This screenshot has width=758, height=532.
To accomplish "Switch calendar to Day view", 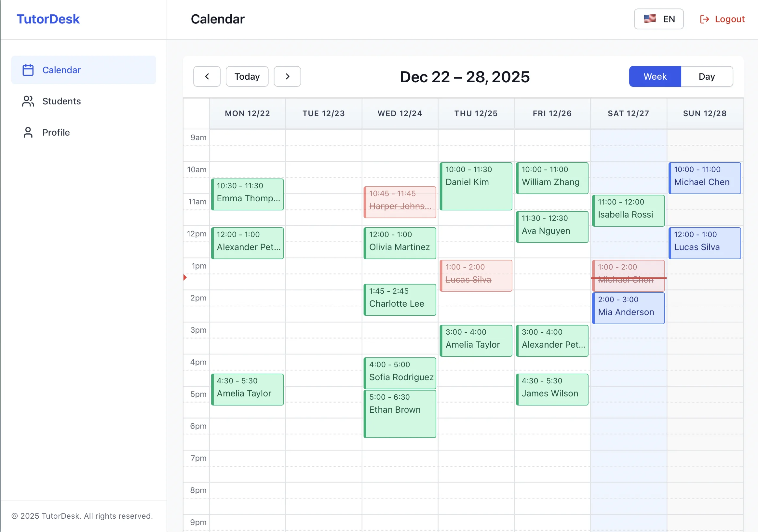I will coord(707,76).
